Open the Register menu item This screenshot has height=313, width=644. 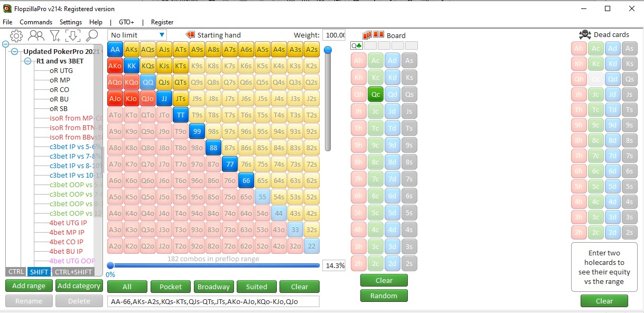point(162,22)
